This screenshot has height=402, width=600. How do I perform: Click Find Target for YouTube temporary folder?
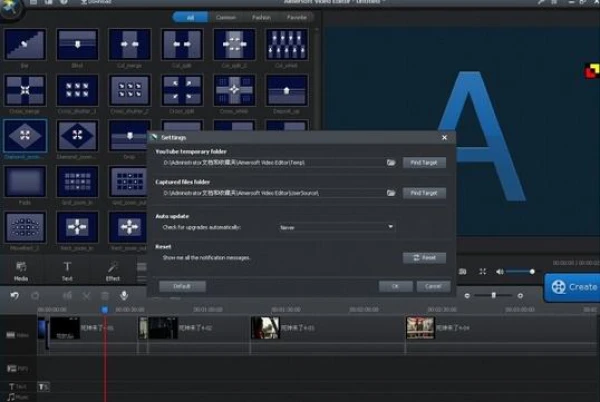click(424, 163)
